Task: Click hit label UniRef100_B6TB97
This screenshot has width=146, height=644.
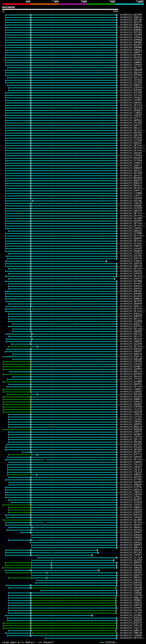Action: coord(131,55)
